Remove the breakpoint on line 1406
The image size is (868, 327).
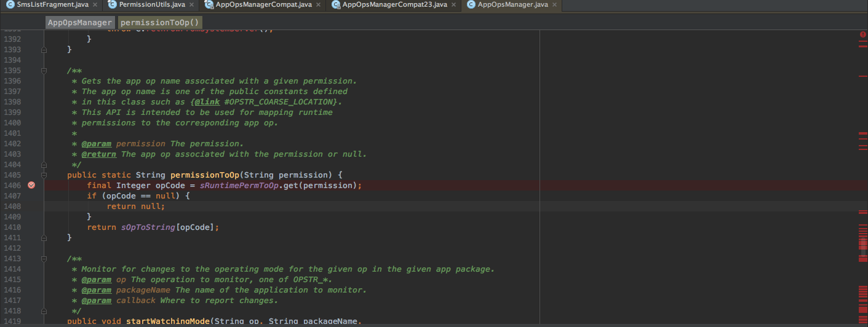point(31,185)
